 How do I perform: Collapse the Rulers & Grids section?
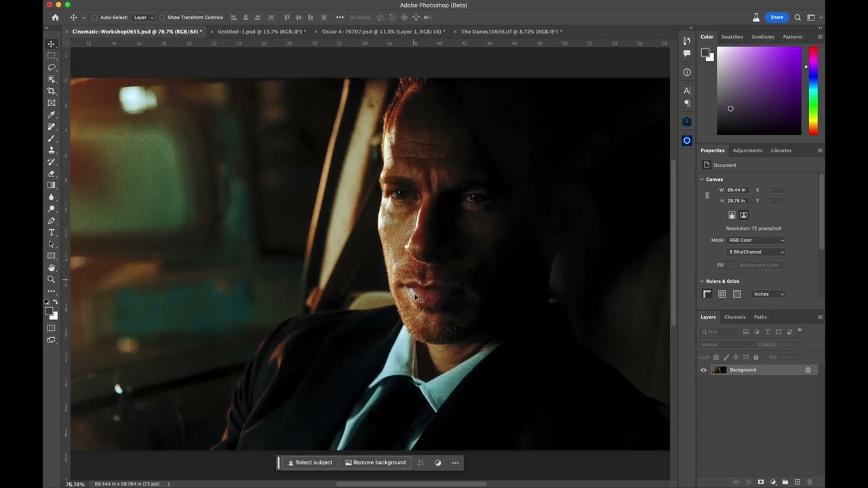pyautogui.click(x=702, y=281)
